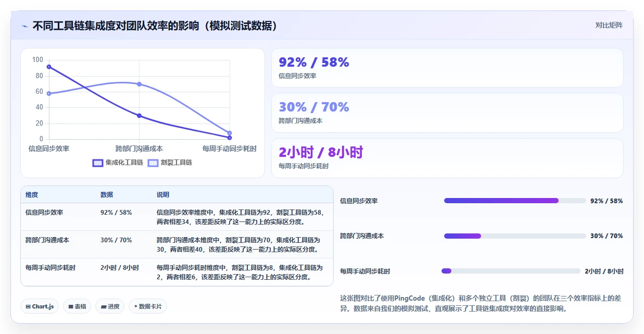Click the chart point at 割裂 58
Viewport: 644px width, 334px height.
[x=49, y=94]
